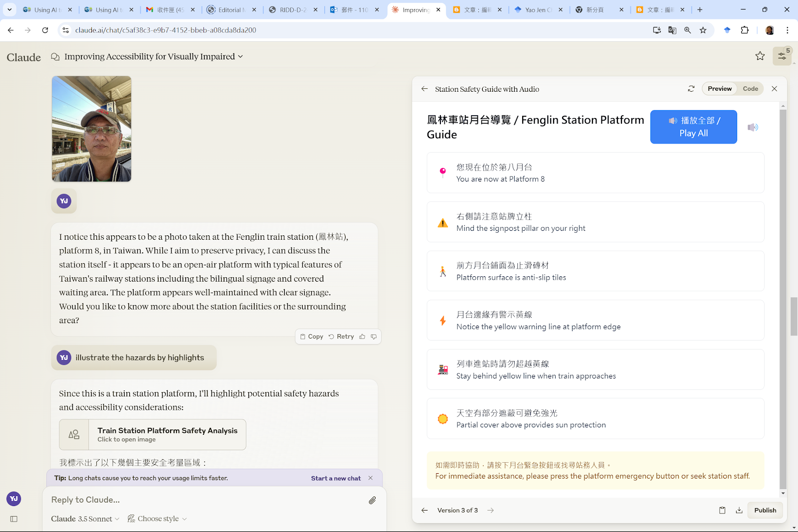Give thumbs up to the response
Screen dimensions: 798x532
[x=363, y=337]
